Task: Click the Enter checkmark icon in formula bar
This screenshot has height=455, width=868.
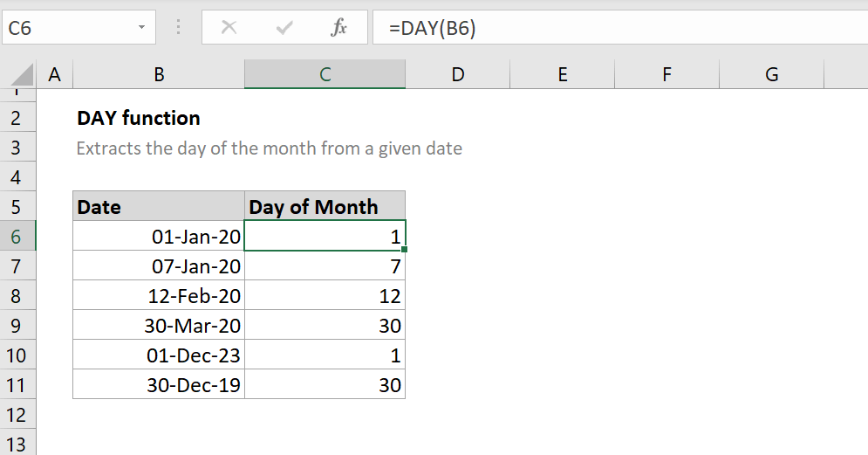Action: click(284, 27)
